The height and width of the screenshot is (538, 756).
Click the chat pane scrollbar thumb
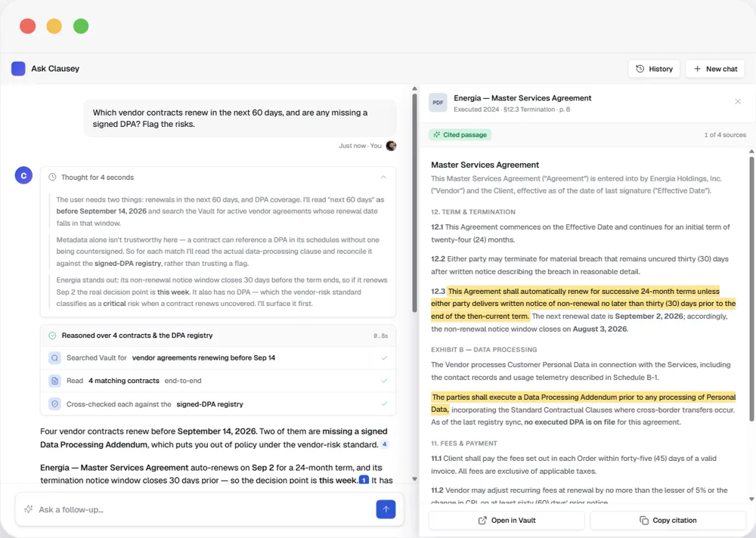414,203
